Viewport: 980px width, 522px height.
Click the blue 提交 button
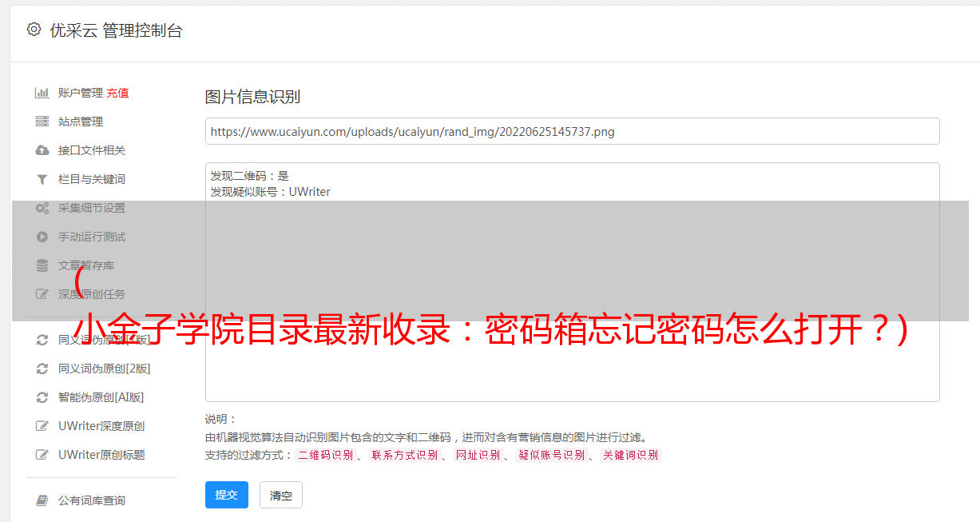(x=227, y=495)
